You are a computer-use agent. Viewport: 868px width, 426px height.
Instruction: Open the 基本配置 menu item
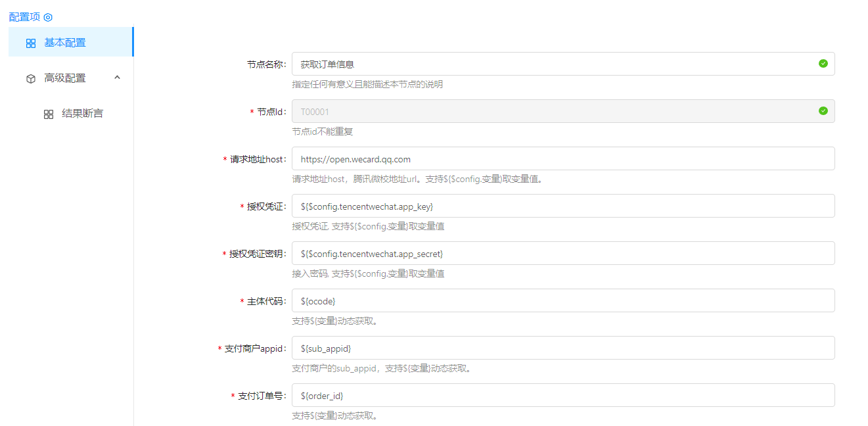click(65, 43)
